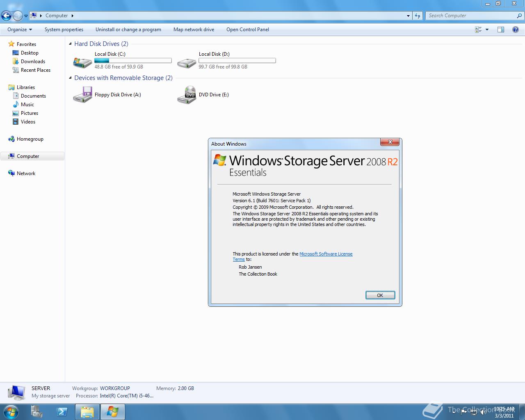Screen dimensions: 525x420
Task: Click the Music library note icon
Action: [x=16, y=105]
